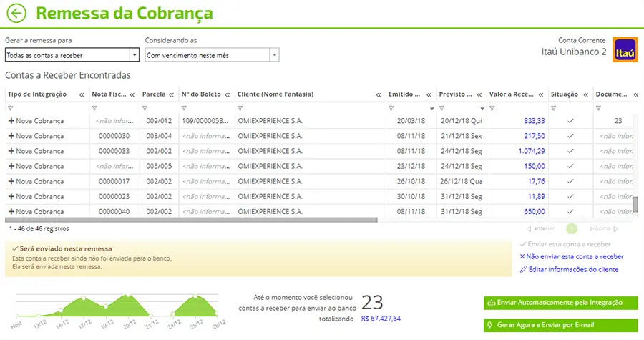Sort by Cliente (Nome Fantasia) header

[x=275, y=94]
